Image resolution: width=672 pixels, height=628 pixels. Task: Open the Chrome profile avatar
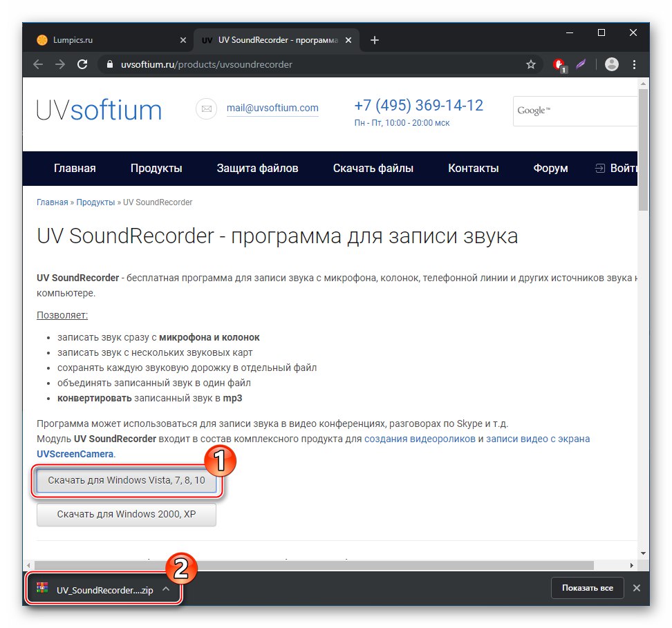(612, 65)
